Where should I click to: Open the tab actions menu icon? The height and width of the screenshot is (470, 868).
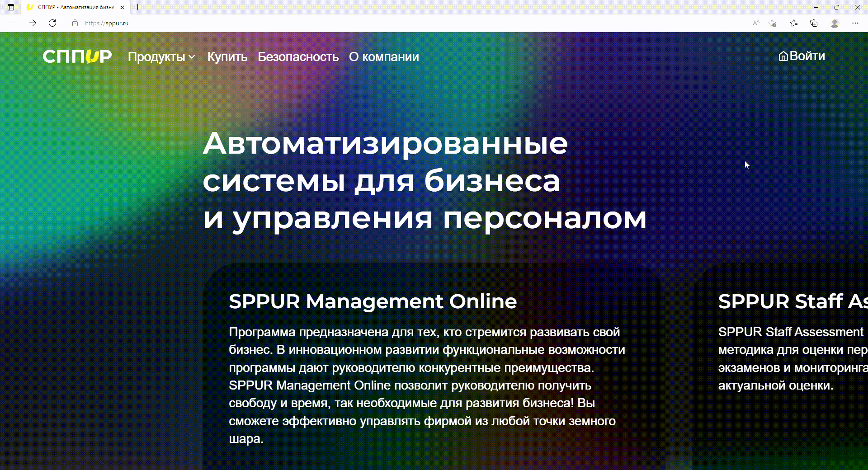[11, 7]
